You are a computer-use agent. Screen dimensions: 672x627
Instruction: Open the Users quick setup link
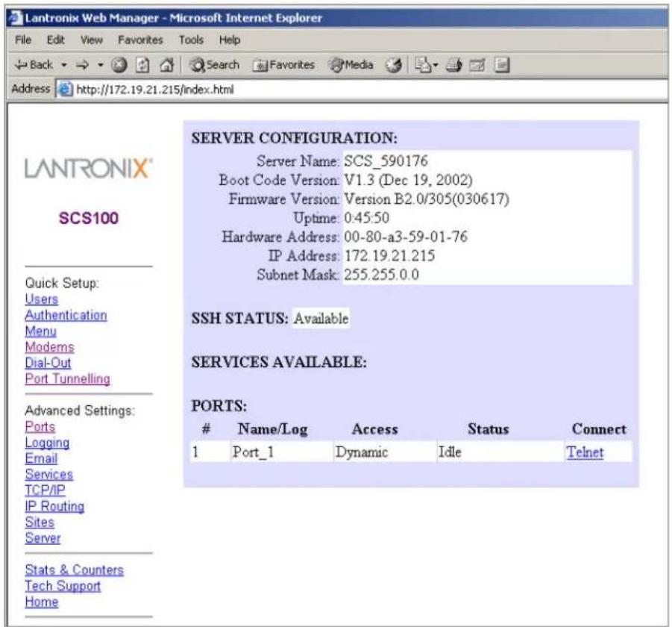(x=42, y=299)
